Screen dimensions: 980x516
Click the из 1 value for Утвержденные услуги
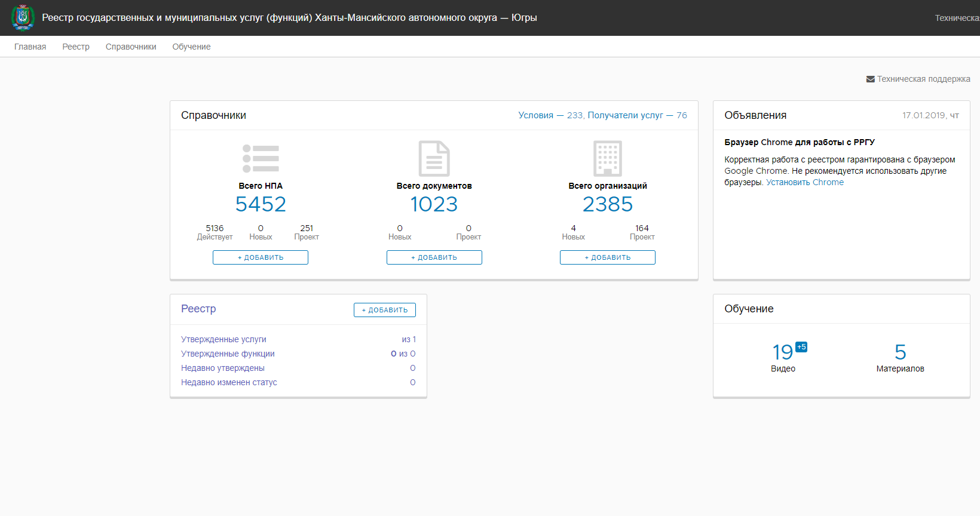pyautogui.click(x=409, y=339)
